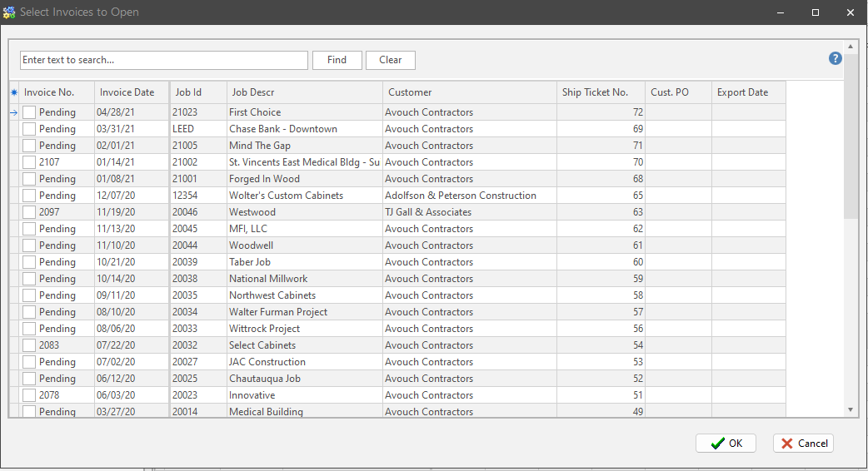
Task: Enable the checkbox for invoice 2078
Action: coord(29,395)
